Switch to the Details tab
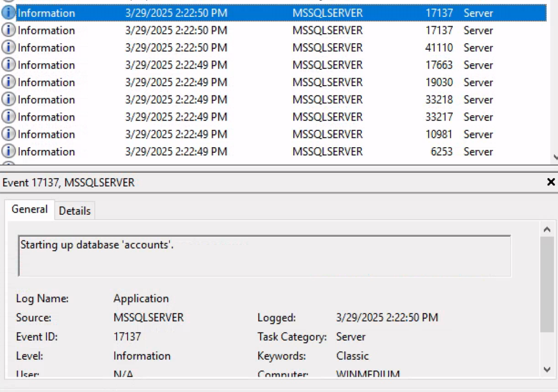The width and height of the screenshot is (558, 392). tap(75, 211)
